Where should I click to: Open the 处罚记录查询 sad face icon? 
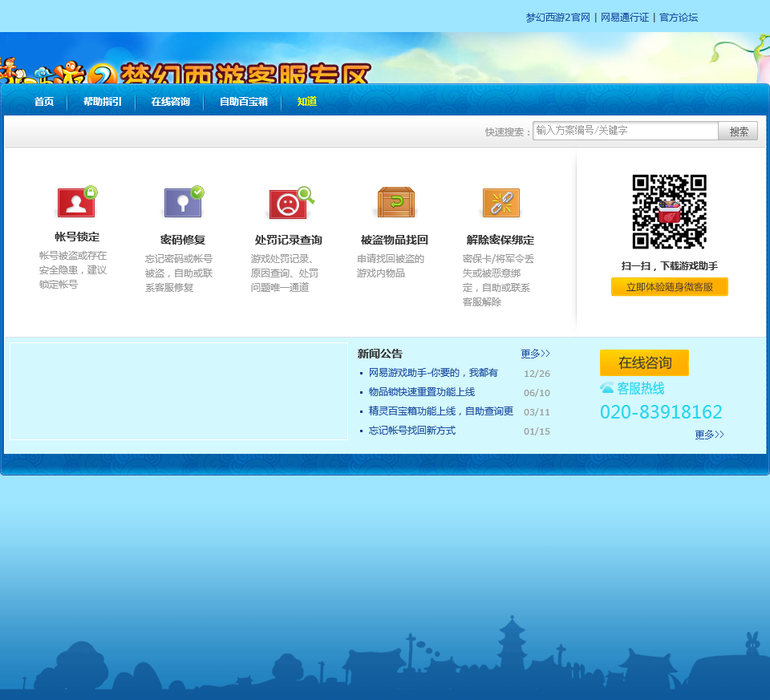[290, 202]
